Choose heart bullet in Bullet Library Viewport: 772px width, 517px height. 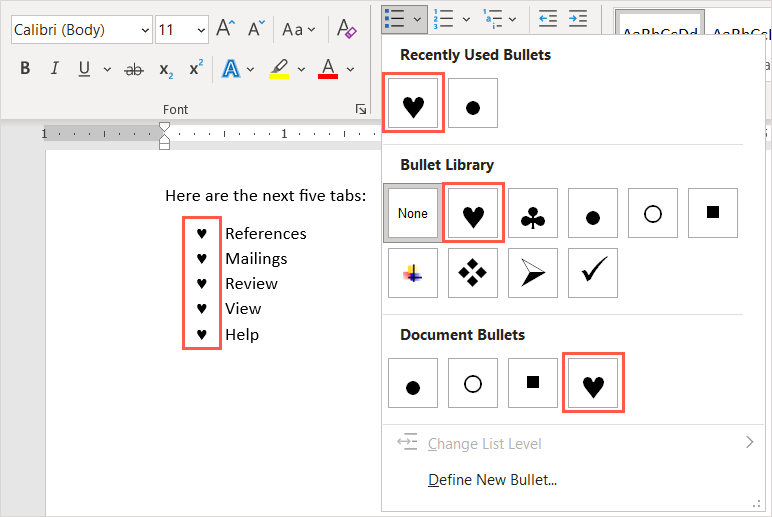click(473, 213)
